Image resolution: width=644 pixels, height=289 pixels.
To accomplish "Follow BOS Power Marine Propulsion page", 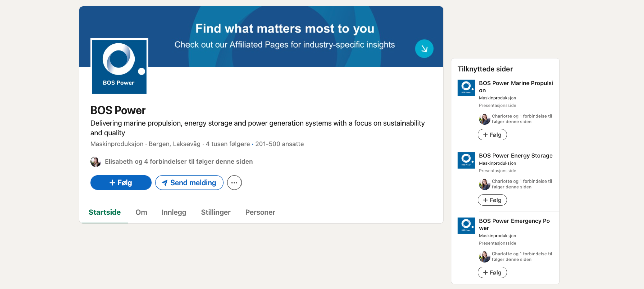I will click(x=492, y=135).
